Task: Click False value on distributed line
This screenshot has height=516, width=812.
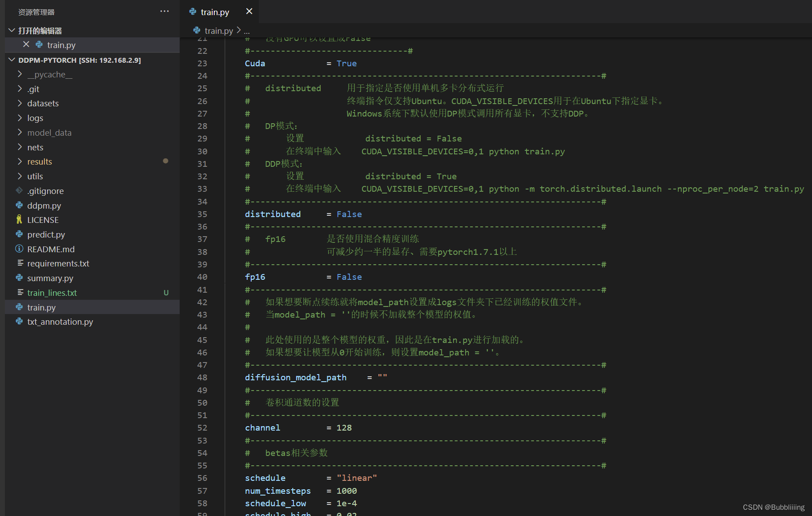Action: [x=349, y=214]
